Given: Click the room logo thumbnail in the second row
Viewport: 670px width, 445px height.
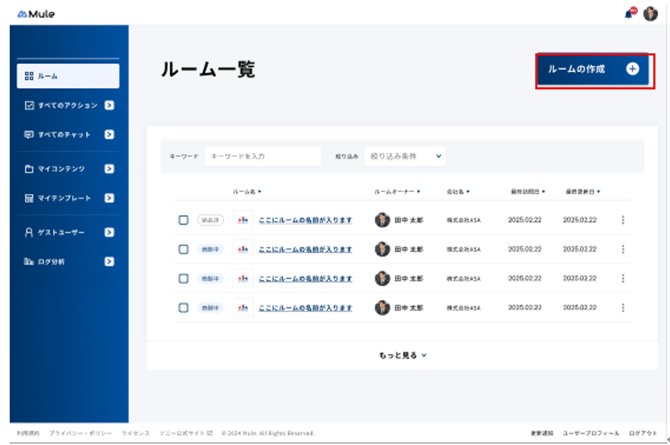Looking at the screenshot, I should [243, 249].
